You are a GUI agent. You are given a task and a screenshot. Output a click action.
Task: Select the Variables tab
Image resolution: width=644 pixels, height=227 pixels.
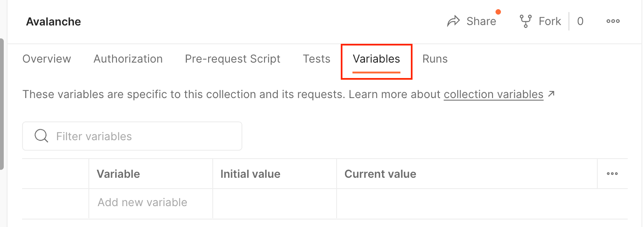tap(376, 59)
